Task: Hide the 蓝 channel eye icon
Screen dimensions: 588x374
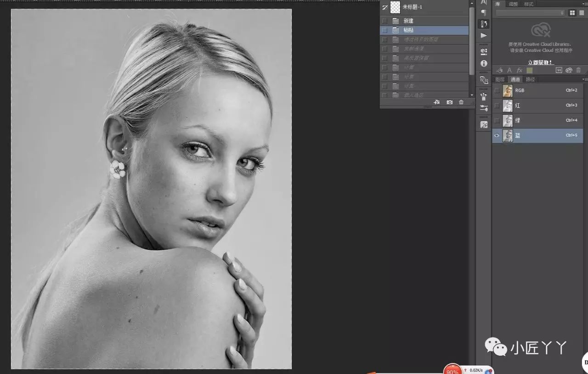Action: [x=497, y=135]
